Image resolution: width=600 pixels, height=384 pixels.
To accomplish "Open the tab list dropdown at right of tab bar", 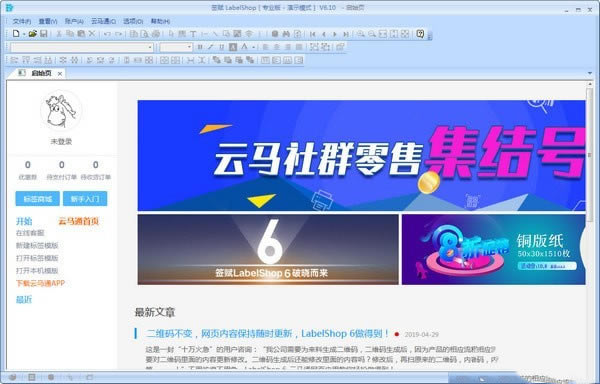I will (590, 73).
